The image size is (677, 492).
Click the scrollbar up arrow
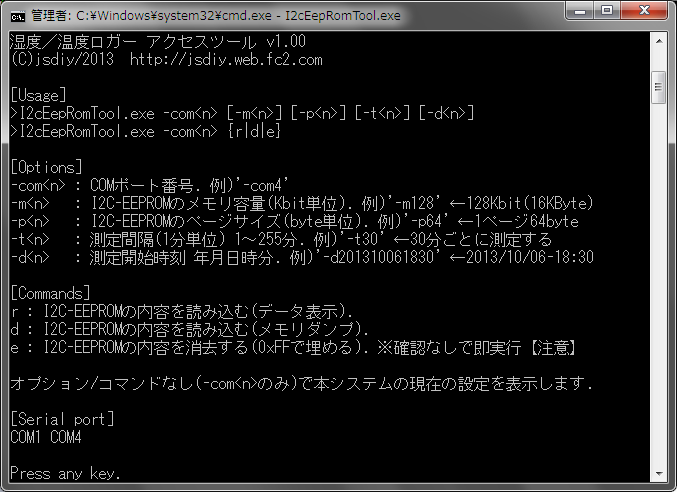tap(659, 41)
